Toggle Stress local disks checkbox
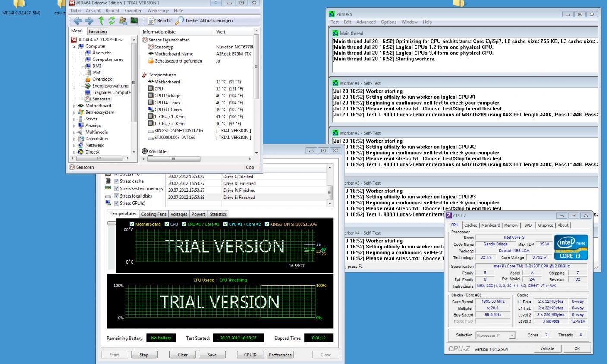Viewport: 607px width, 364px height. (116, 196)
